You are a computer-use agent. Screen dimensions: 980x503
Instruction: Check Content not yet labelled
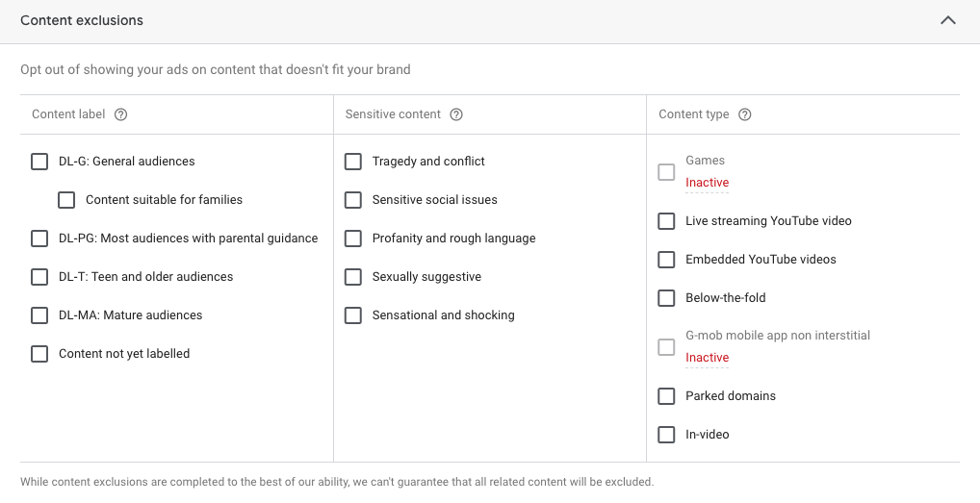click(x=39, y=354)
